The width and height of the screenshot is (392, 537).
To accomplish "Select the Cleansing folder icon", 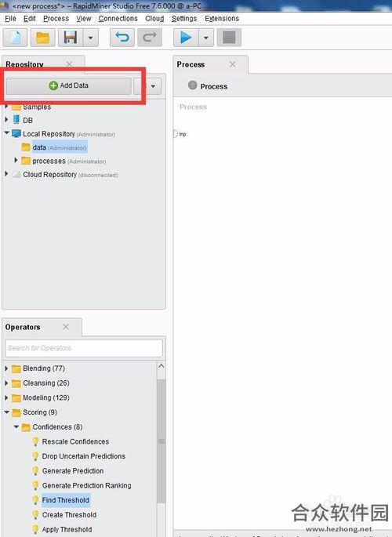I will (x=16, y=383).
